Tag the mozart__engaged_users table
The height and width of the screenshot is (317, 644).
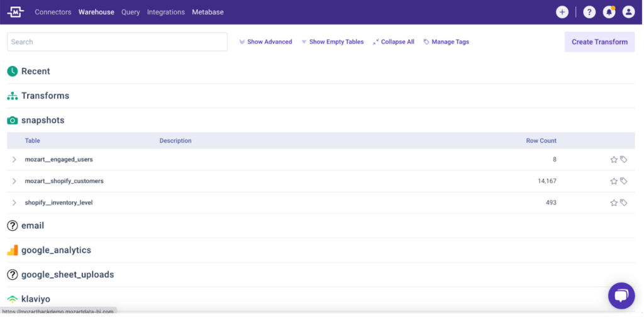pos(623,159)
